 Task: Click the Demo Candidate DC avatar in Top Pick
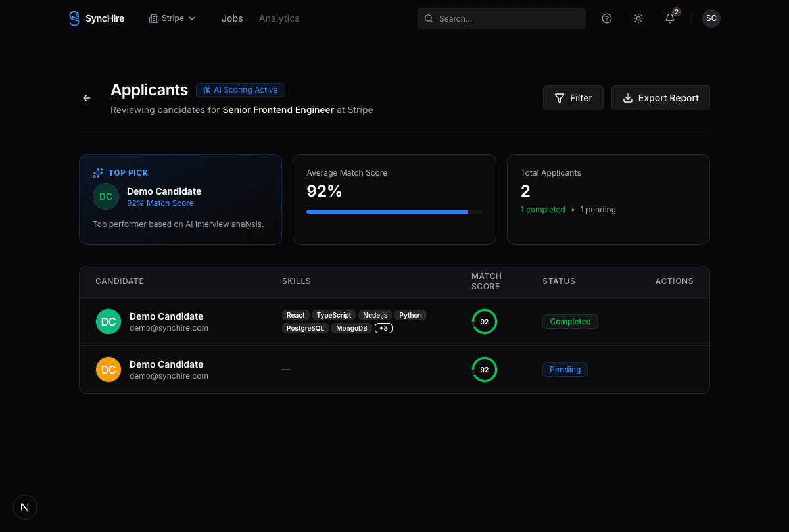(106, 197)
